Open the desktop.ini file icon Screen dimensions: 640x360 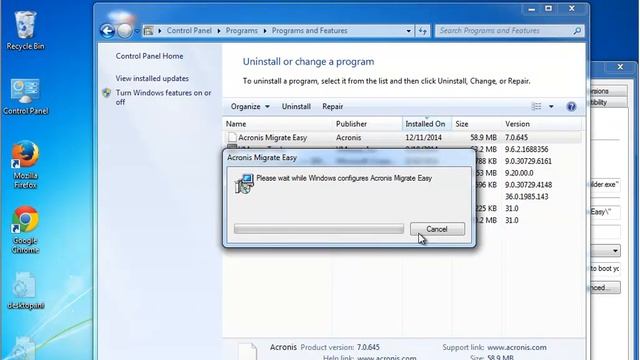click(x=25, y=291)
